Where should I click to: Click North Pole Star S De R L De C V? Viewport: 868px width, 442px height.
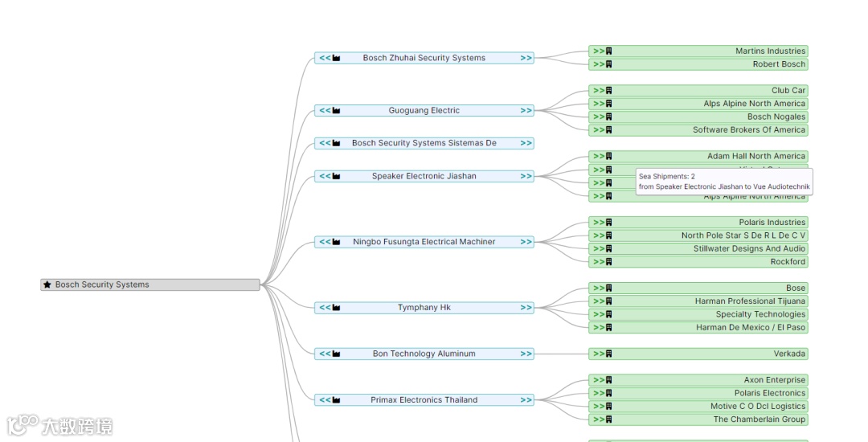pos(743,235)
